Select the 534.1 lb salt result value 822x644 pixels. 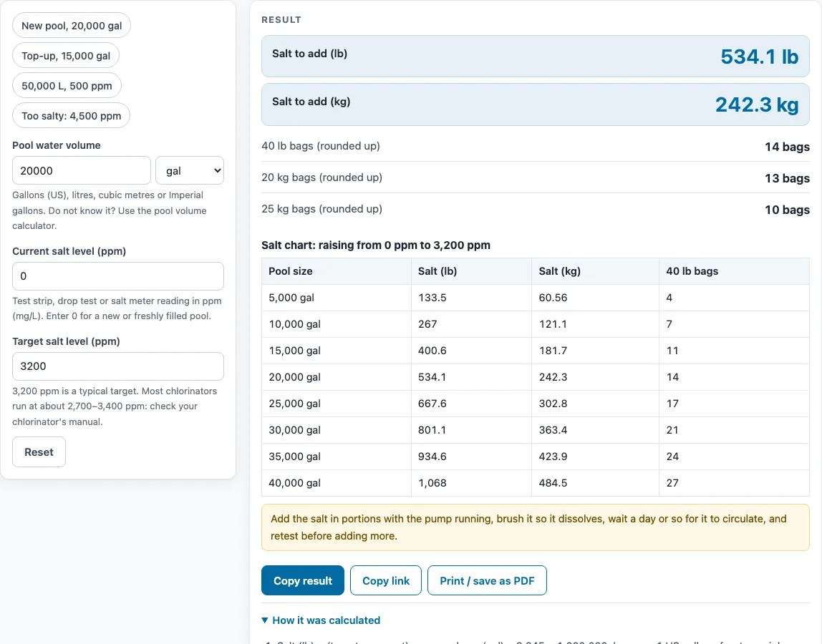point(759,57)
